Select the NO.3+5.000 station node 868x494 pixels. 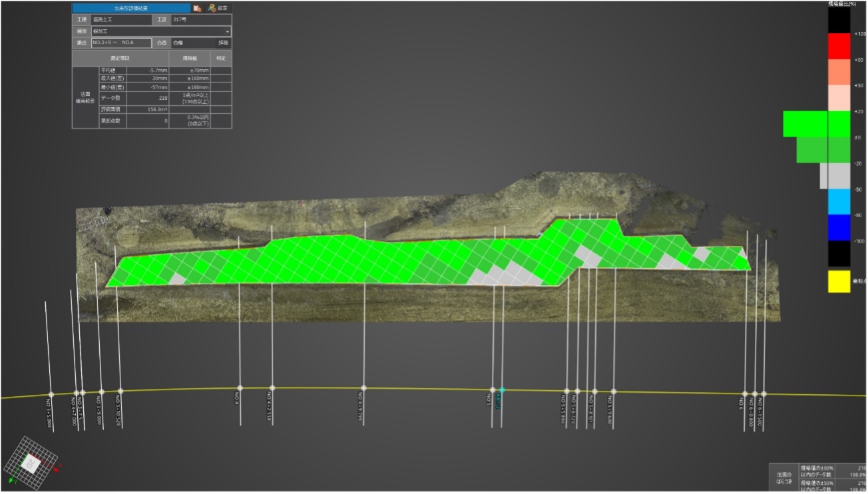[x=51, y=394]
